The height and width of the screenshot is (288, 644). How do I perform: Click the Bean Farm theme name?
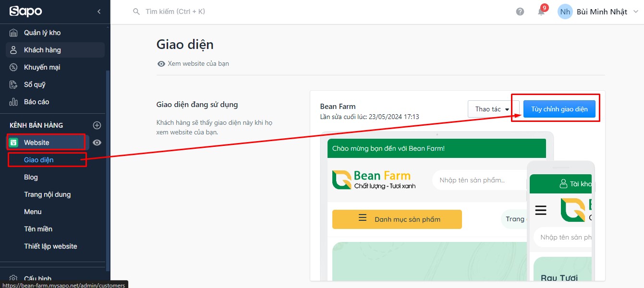[x=338, y=106]
